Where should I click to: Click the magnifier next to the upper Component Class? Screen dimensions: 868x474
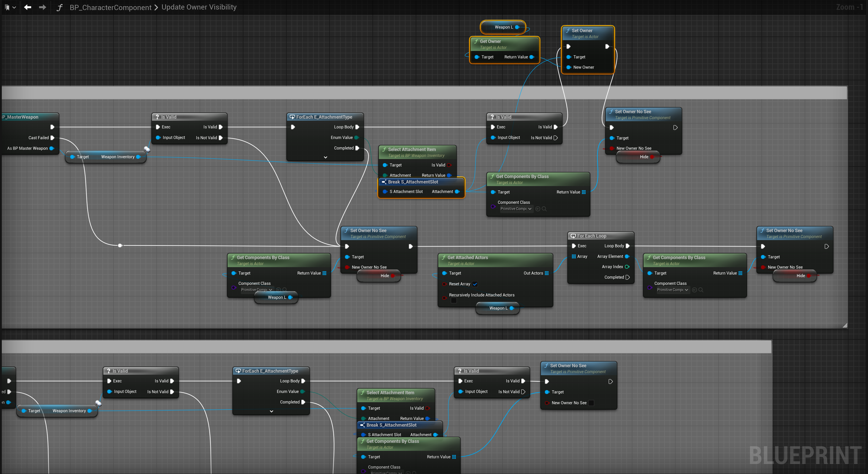[x=544, y=209]
